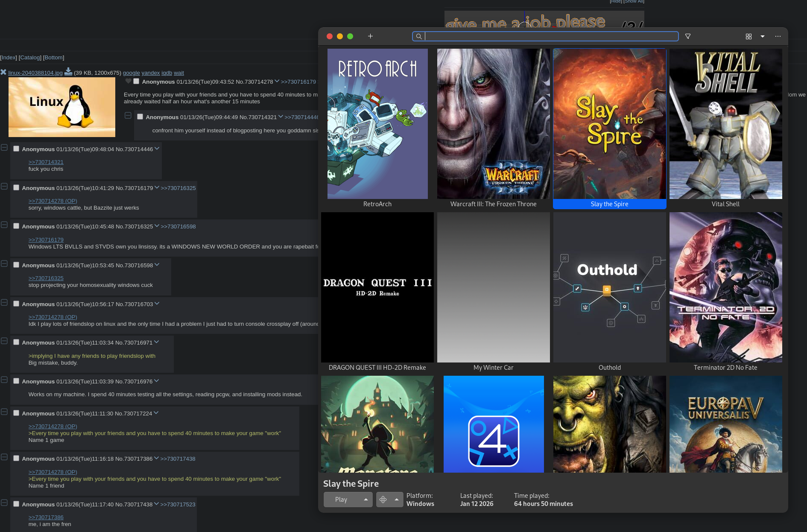This screenshot has height=532, width=807.
Task: Select the Europa Universalis V cover
Action: point(726,424)
